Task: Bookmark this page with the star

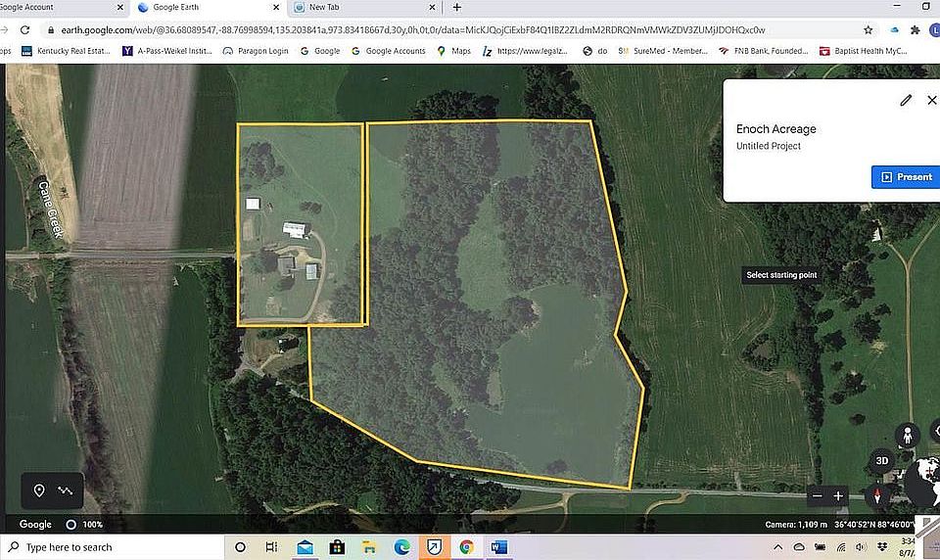Action: [x=869, y=30]
